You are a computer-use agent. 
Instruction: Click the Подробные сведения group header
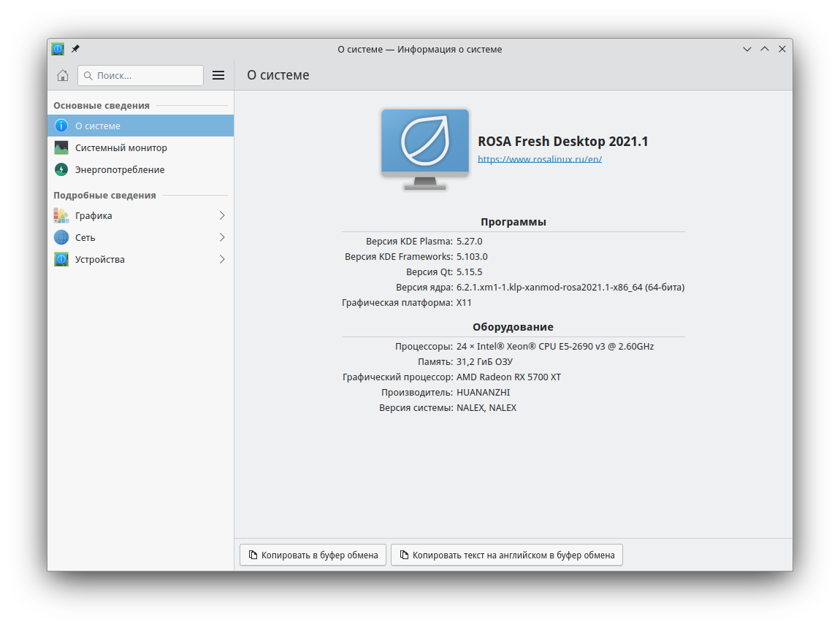click(x=104, y=196)
